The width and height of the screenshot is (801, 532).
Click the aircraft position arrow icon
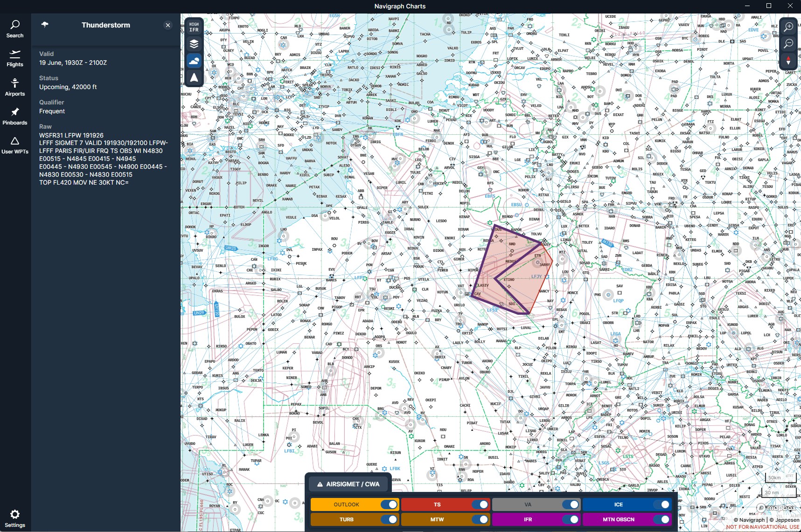pos(194,77)
